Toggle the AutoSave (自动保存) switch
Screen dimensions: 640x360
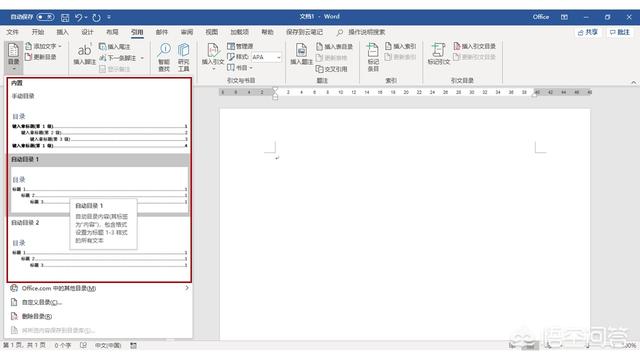tap(45, 17)
